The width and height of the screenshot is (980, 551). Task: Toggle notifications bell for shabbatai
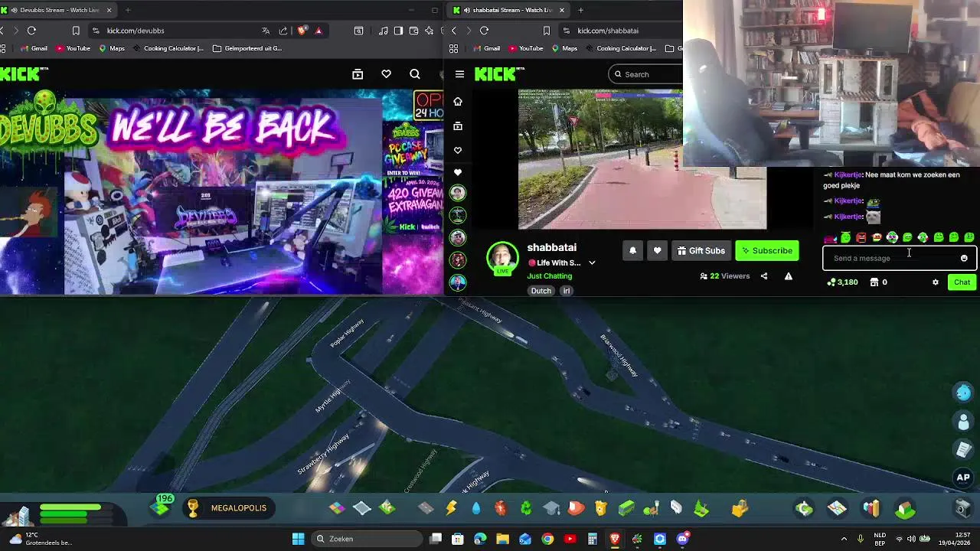pyautogui.click(x=632, y=251)
